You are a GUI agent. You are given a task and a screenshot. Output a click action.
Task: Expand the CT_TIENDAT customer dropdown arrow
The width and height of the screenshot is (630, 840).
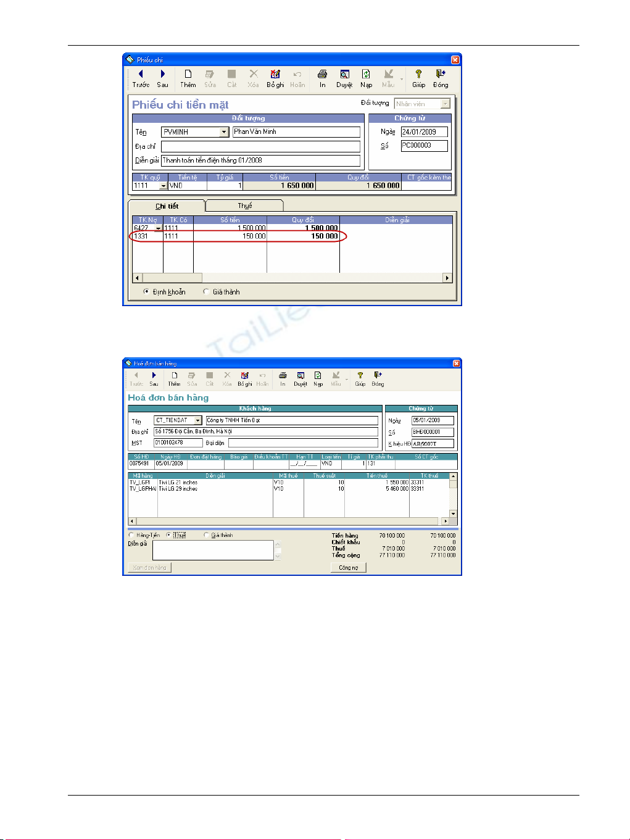tap(198, 420)
